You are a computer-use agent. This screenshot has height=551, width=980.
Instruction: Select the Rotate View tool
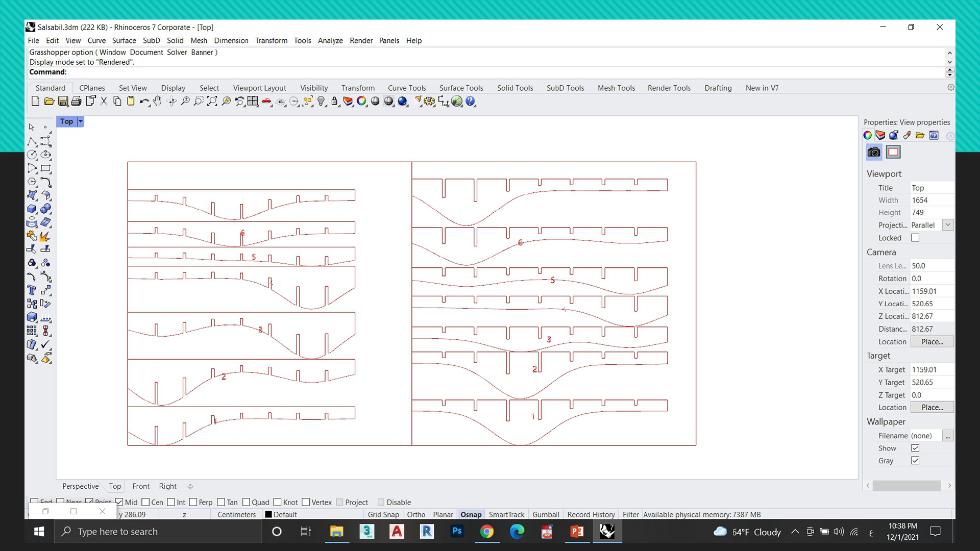click(x=171, y=102)
